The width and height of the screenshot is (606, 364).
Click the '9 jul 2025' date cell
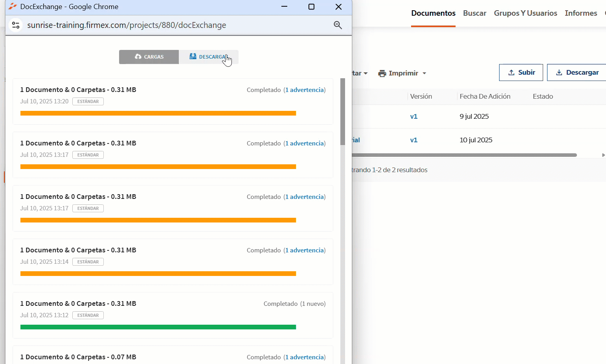pos(474,117)
